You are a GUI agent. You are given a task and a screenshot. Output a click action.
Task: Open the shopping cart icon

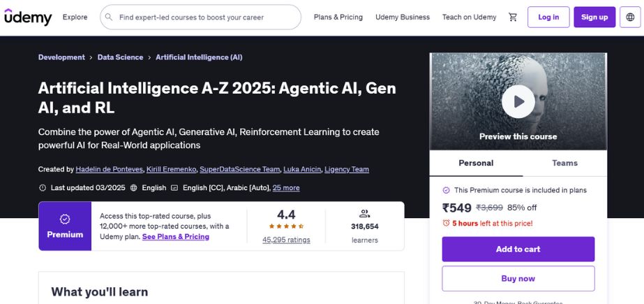tap(513, 17)
